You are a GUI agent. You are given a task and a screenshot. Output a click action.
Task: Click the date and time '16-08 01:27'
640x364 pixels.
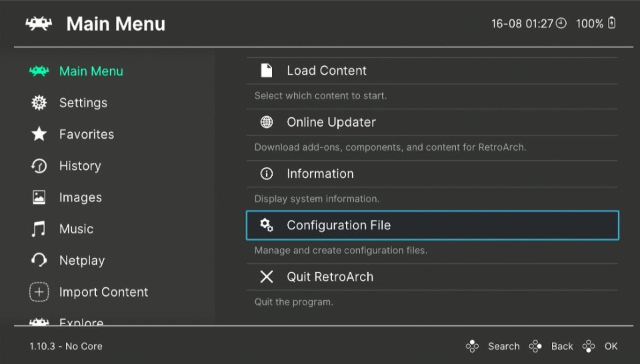pyautogui.click(x=522, y=24)
